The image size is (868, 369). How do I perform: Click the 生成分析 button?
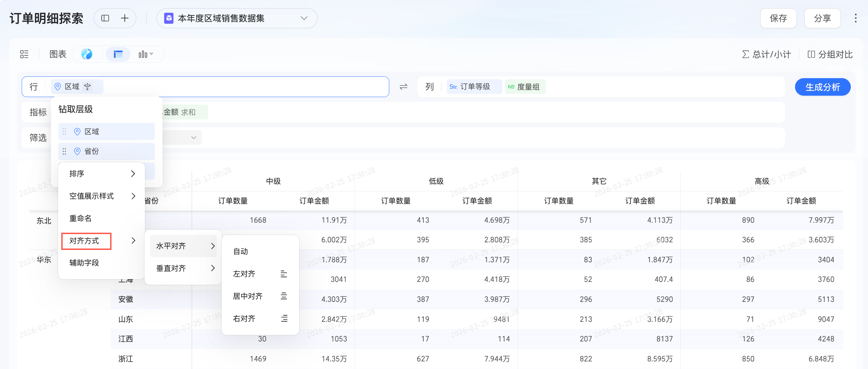click(x=822, y=87)
